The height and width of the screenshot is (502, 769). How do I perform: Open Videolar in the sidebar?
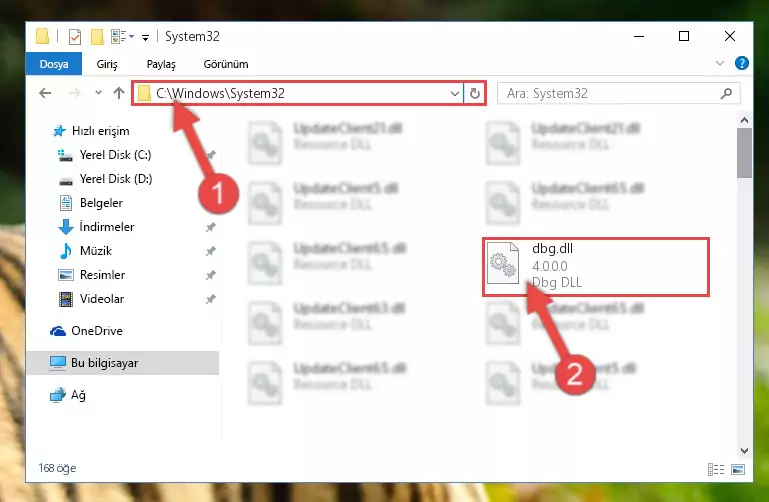[102, 299]
